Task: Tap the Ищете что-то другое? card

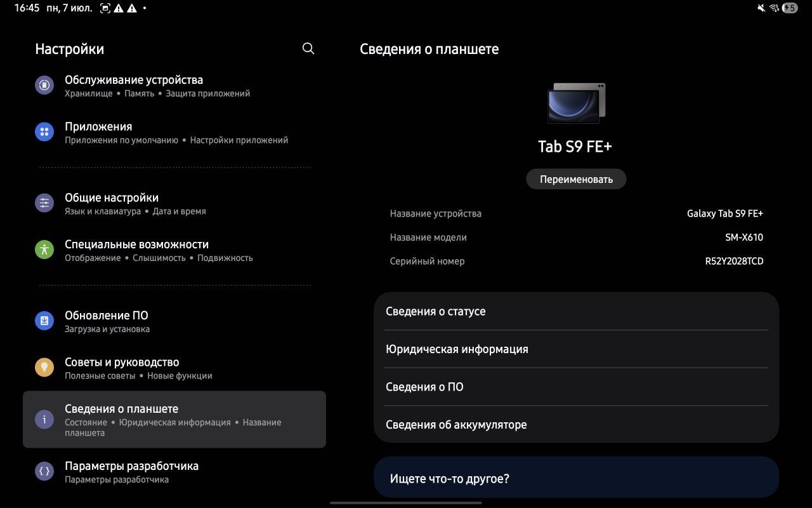Action: point(576,478)
